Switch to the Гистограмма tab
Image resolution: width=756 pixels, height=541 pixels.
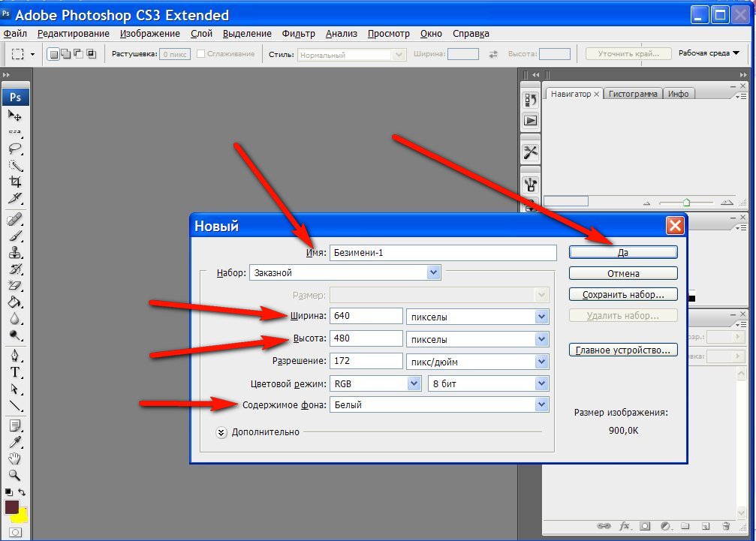(633, 94)
